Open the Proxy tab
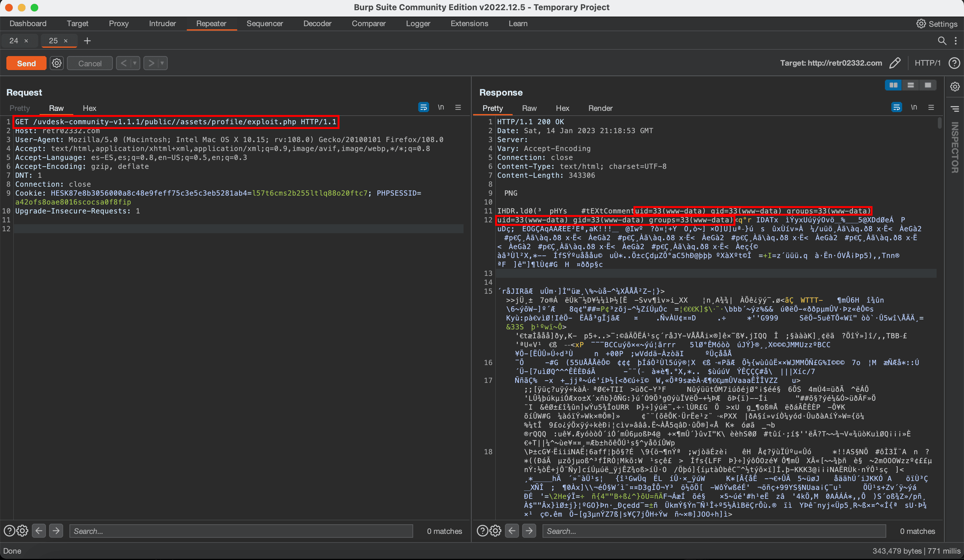 (x=119, y=24)
